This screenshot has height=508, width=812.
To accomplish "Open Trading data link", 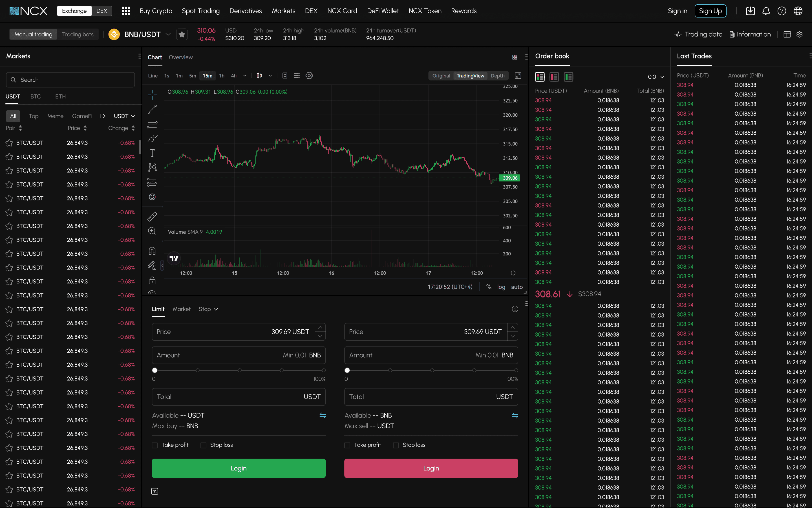I will pos(698,34).
